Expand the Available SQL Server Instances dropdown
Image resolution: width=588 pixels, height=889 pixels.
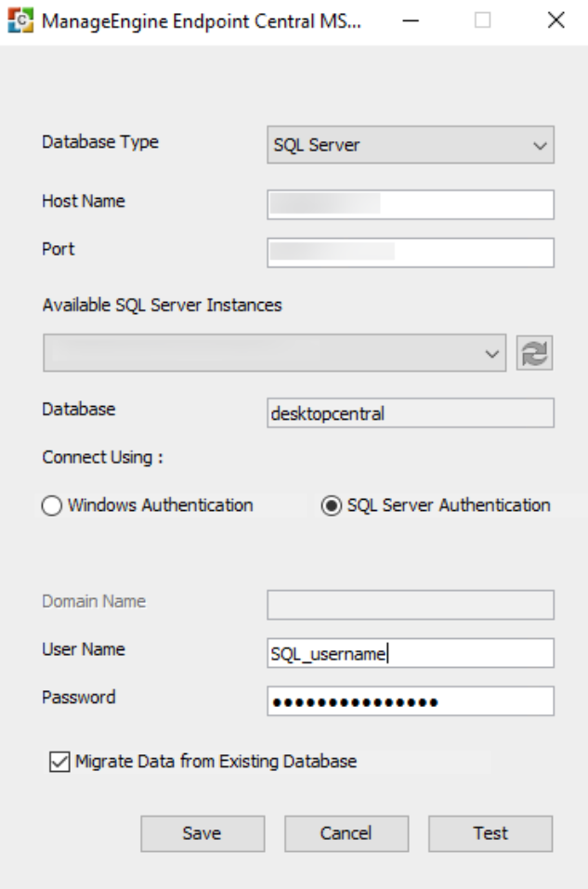coord(275,354)
